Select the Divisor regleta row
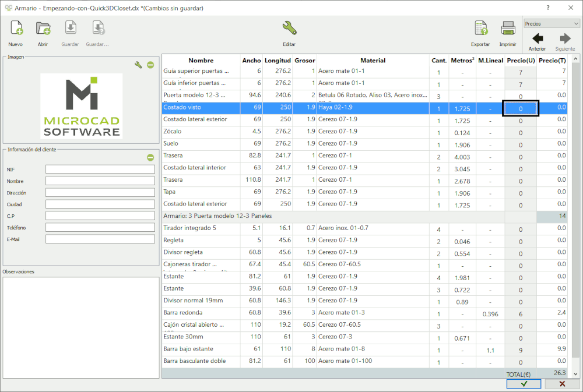The image size is (583, 392). (x=365, y=253)
